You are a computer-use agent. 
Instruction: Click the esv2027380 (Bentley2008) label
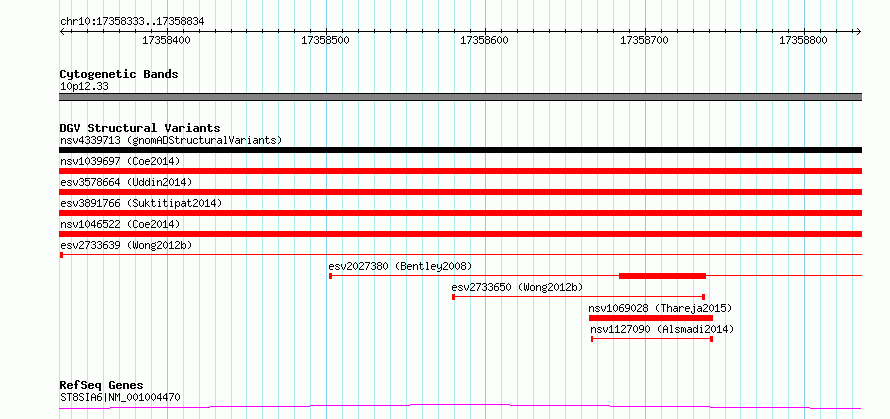click(x=400, y=266)
